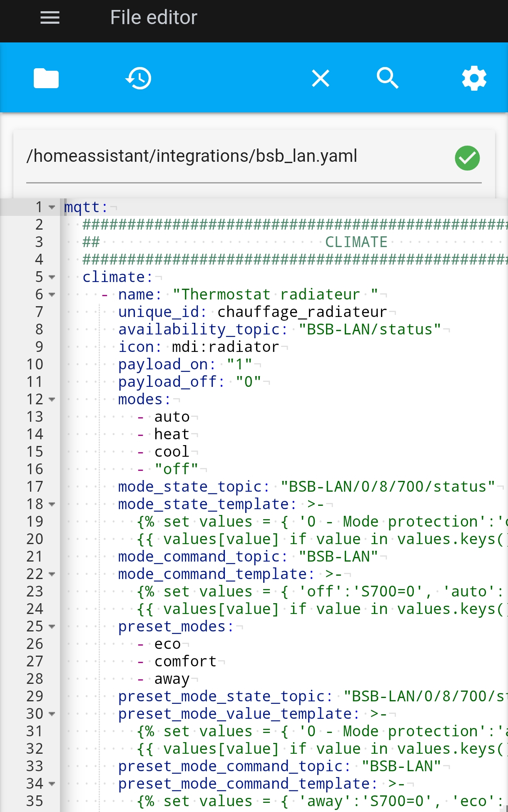Open the file history icon
Viewport: 508px width, 812px height.
138,78
